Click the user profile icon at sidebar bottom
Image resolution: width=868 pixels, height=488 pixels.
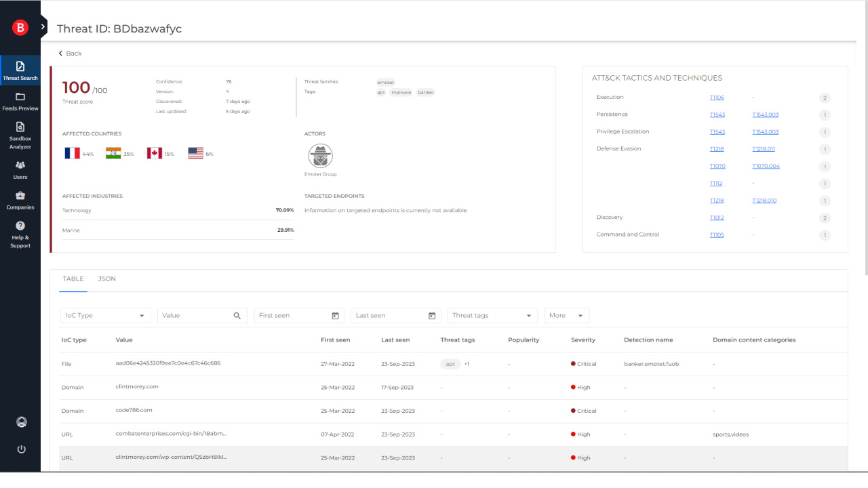[x=21, y=422]
